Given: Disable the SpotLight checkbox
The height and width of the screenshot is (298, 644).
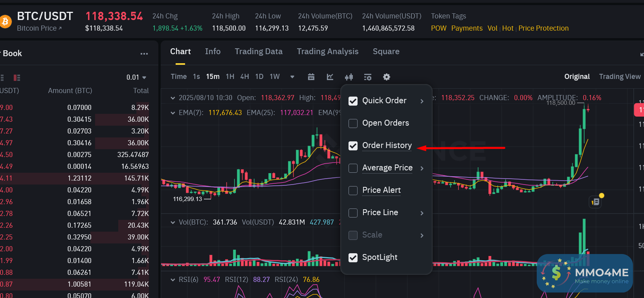Looking at the screenshot, I should point(353,258).
